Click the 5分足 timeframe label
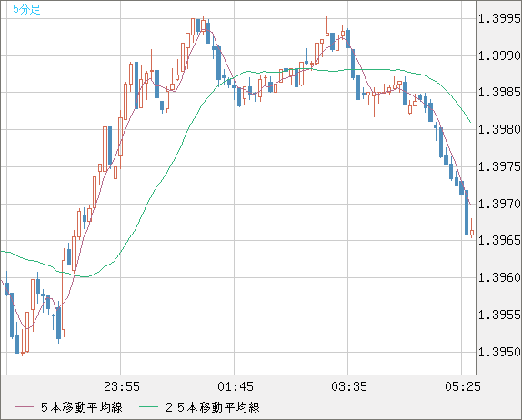The image size is (522, 420). pos(26,9)
